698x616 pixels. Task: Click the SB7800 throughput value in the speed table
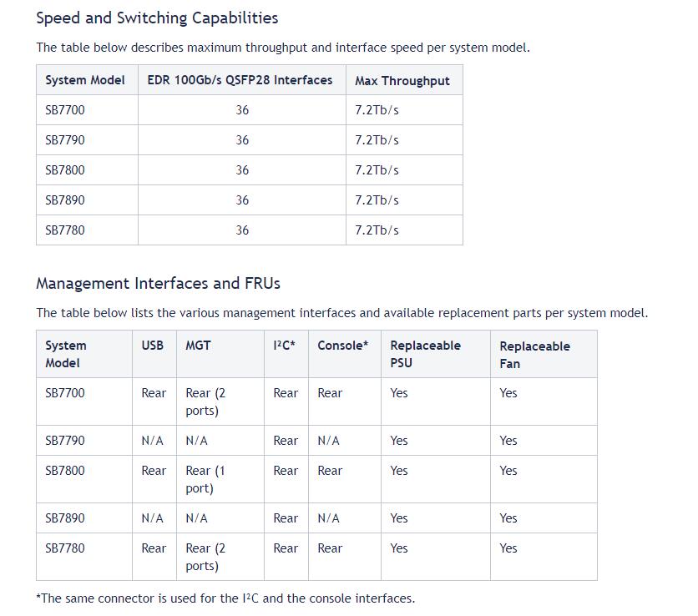point(377,170)
